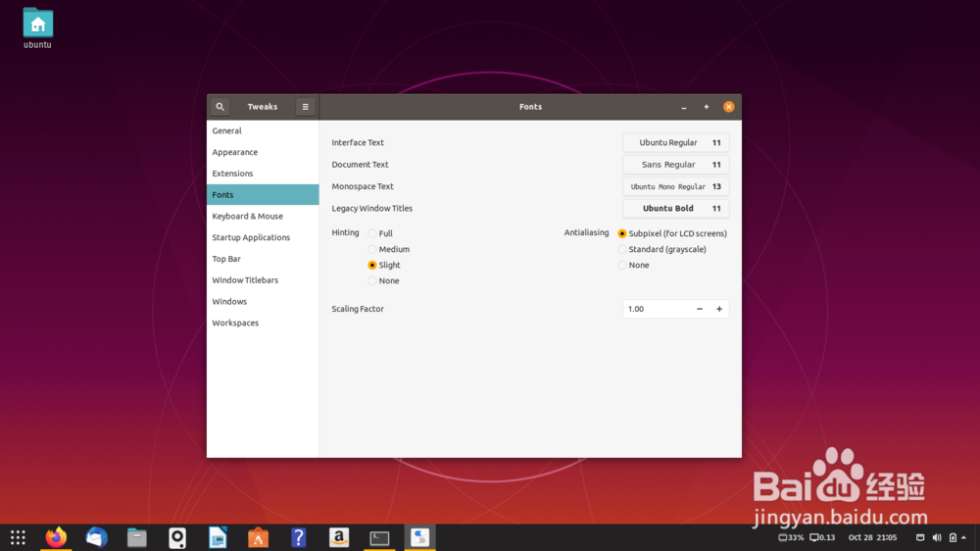The width and height of the screenshot is (980, 551).
Task: Open Ubuntu Software from the dock
Action: tap(258, 537)
